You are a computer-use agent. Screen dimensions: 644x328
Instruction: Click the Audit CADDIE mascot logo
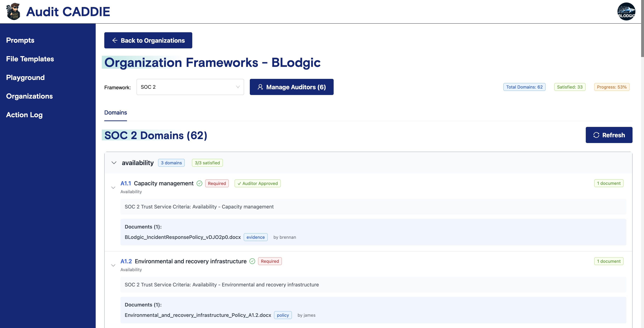click(13, 11)
